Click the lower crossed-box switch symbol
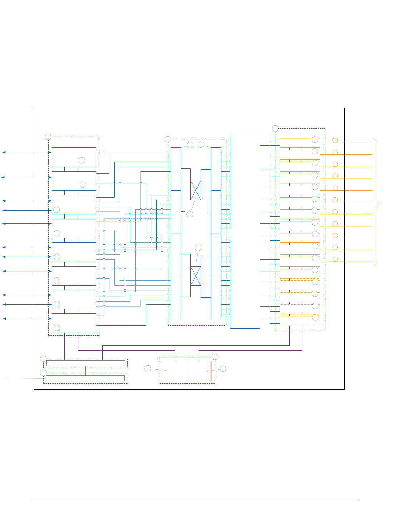This screenshot has width=403, height=532. [196, 276]
